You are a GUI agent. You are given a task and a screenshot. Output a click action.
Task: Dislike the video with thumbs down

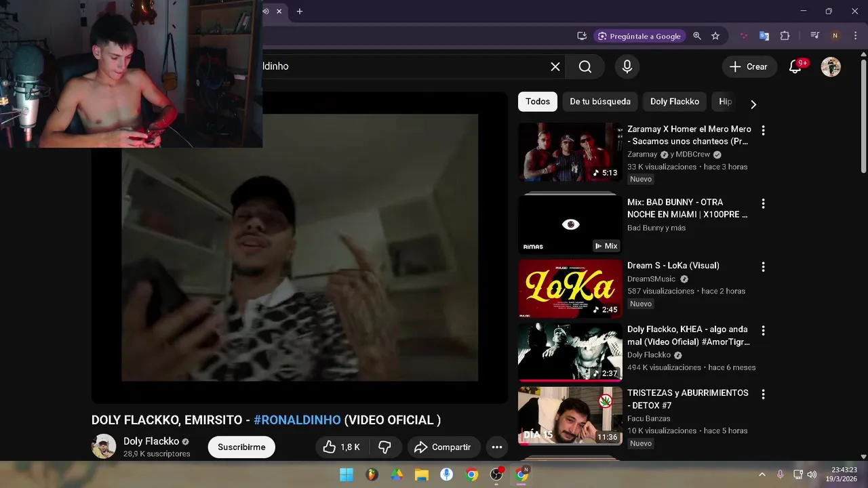pyautogui.click(x=384, y=447)
